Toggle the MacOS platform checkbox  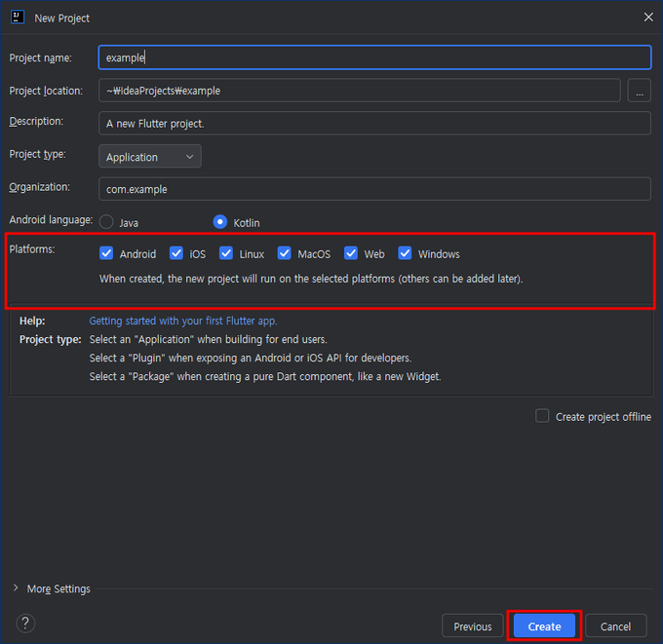pos(285,253)
